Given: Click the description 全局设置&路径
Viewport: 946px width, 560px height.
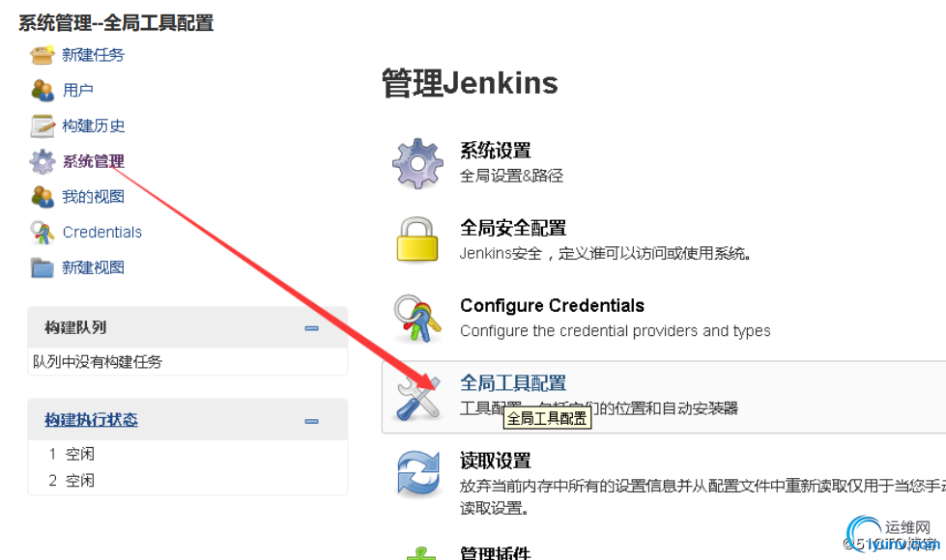Looking at the screenshot, I should coord(511,176).
